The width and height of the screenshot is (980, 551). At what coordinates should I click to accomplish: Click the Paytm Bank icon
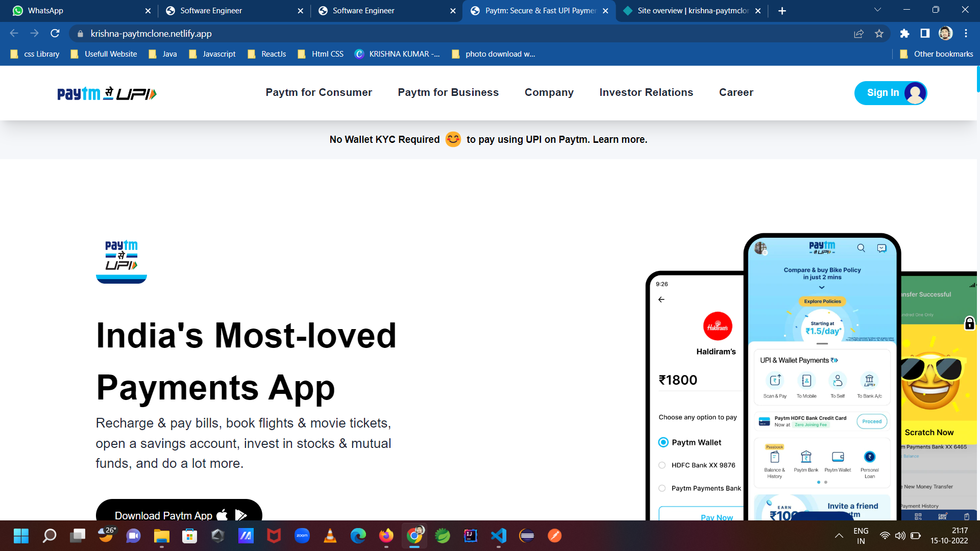coord(806,456)
